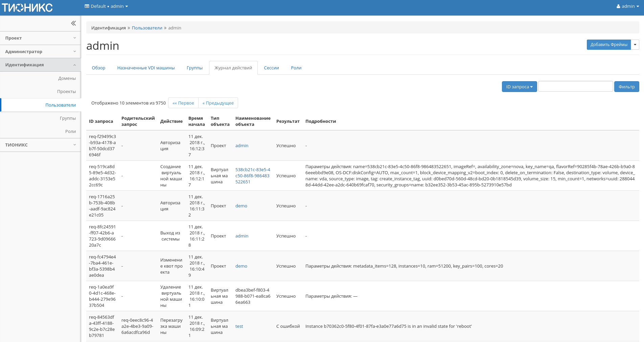Open the Проекты sidebar item

click(66, 92)
